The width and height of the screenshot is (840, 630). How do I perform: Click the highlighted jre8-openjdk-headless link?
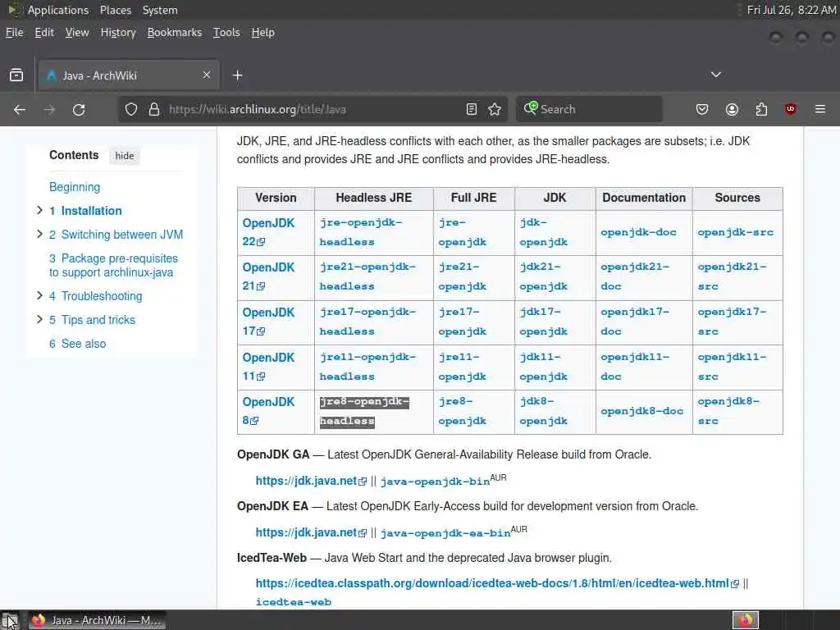coord(364,412)
